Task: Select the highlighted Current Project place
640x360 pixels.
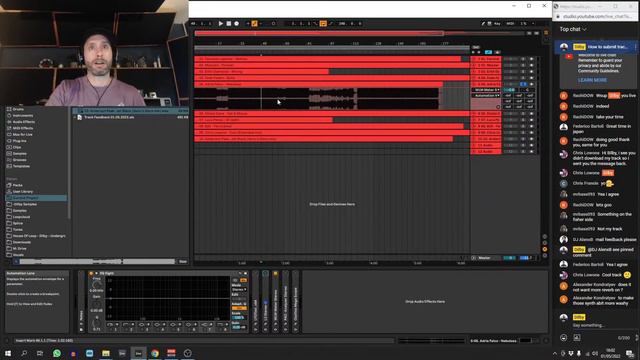Action: (36, 198)
